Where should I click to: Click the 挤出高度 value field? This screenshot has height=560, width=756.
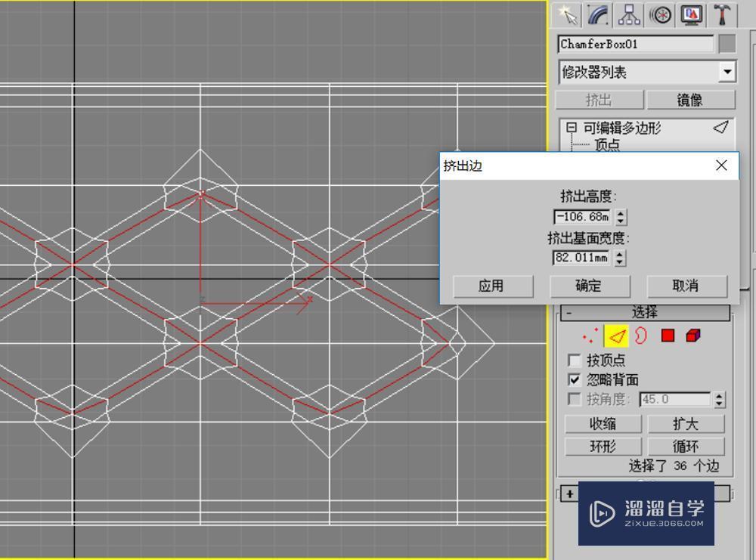pyautogui.click(x=583, y=217)
